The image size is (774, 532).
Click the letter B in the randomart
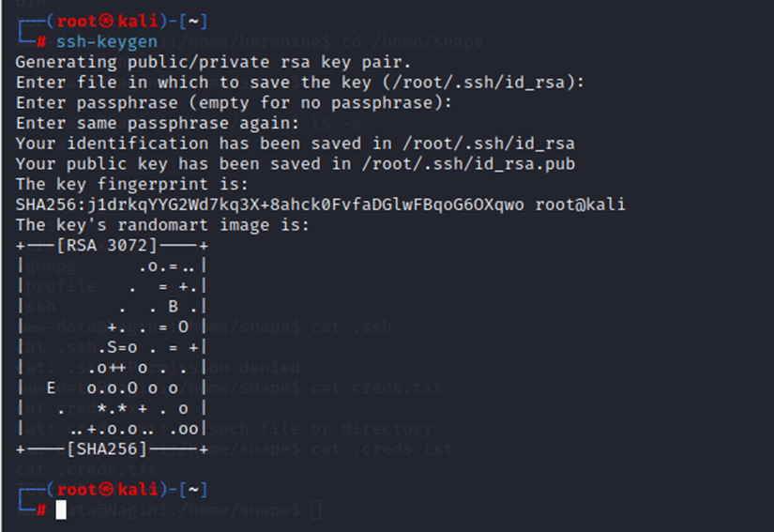[174, 307]
